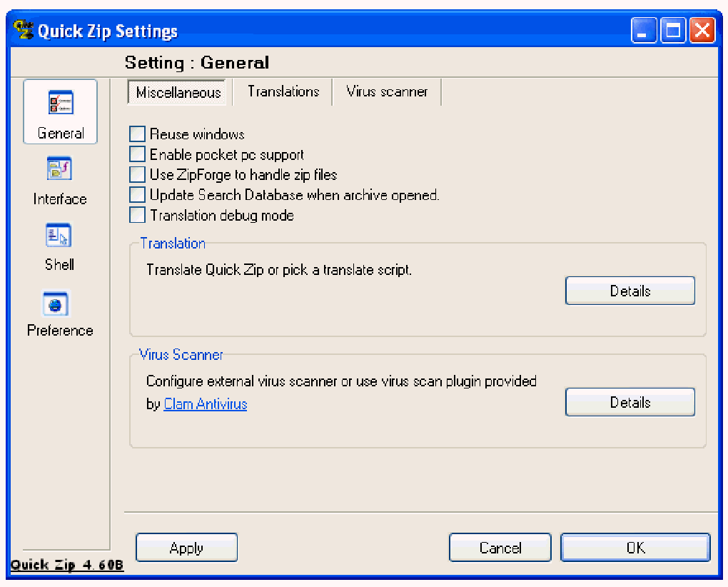The image size is (728, 587).
Task: Check Use ZipForge to handle zip files
Action: 138,175
